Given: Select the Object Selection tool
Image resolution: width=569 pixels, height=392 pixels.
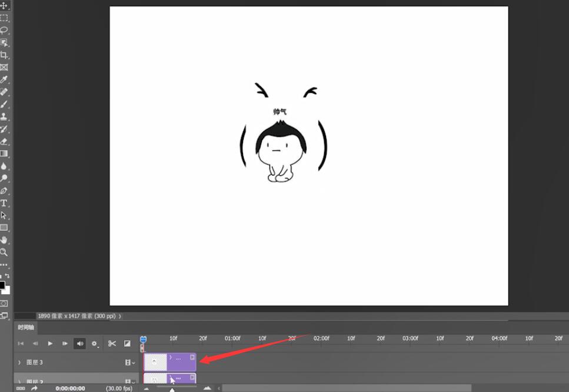Looking at the screenshot, I should [x=4, y=42].
